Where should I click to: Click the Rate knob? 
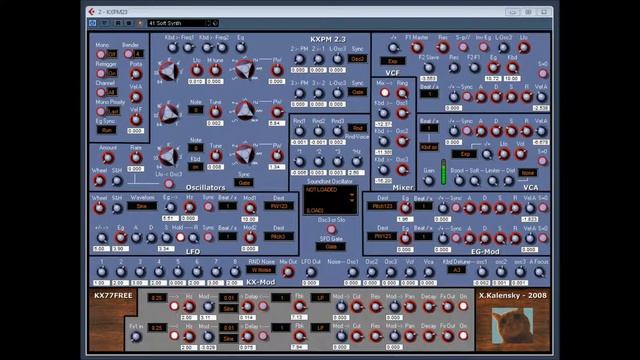[136, 158]
